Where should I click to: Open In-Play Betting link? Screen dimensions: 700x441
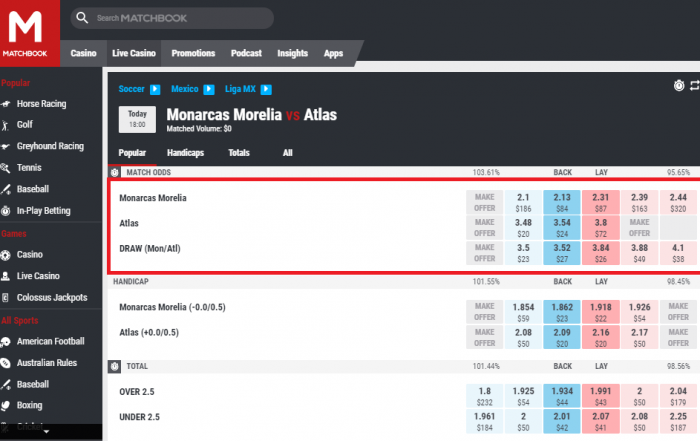[x=43, y=211]
